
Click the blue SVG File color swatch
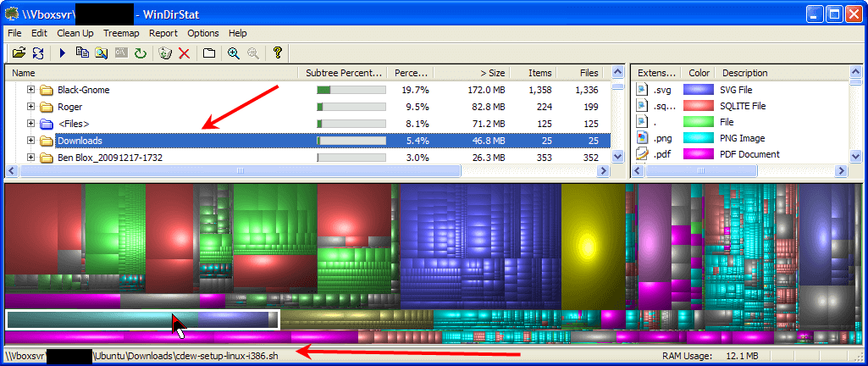pos(699,90)
